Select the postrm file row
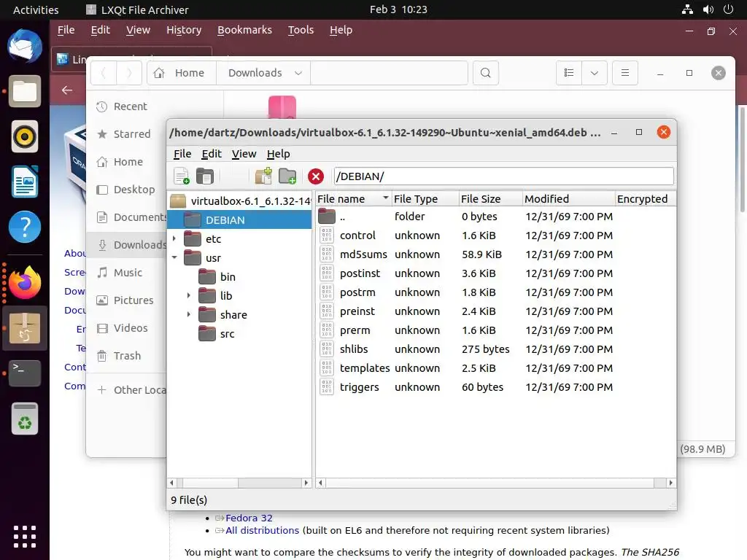 pos(465,292)
